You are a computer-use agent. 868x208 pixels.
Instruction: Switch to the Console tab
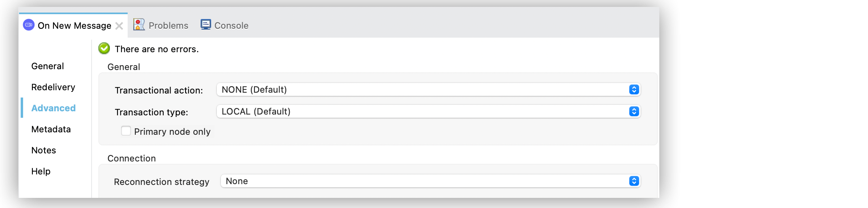click(x=231, y=25)
